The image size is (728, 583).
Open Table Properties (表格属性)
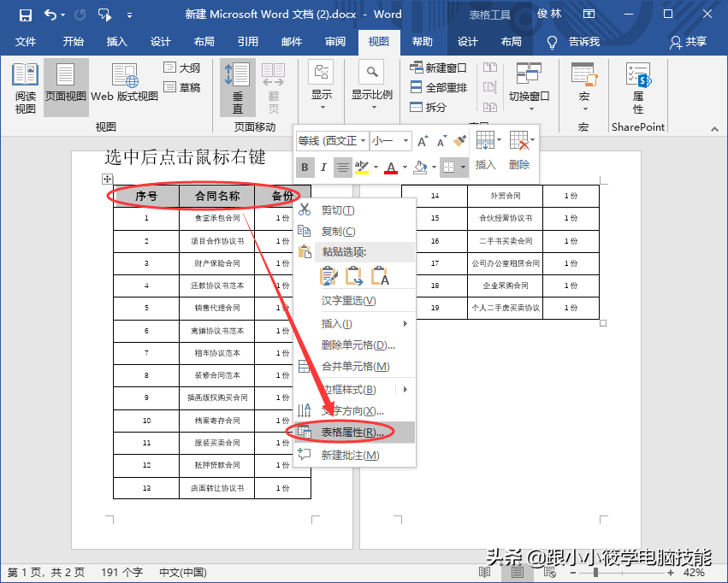[355, 433]
